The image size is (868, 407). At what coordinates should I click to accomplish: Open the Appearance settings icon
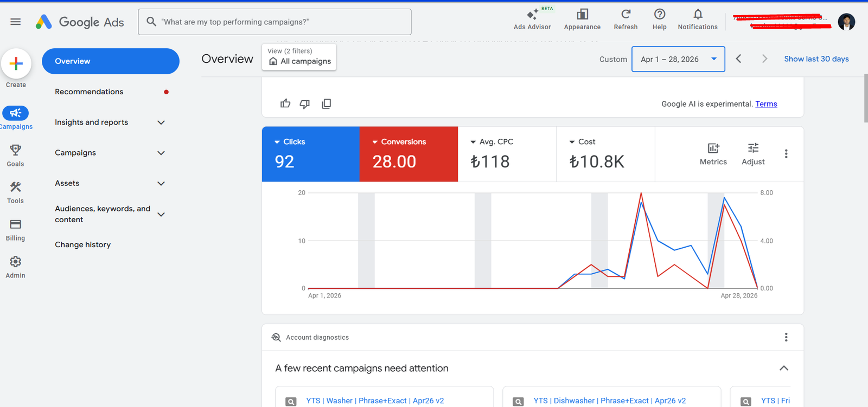pos(582,19)
